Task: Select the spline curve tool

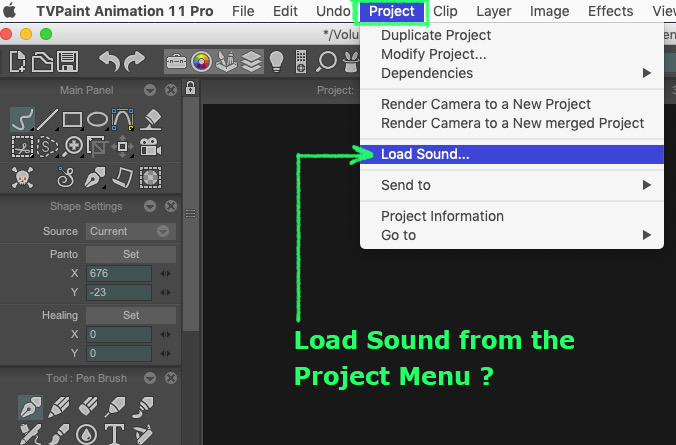Action: tap(122, 119)
